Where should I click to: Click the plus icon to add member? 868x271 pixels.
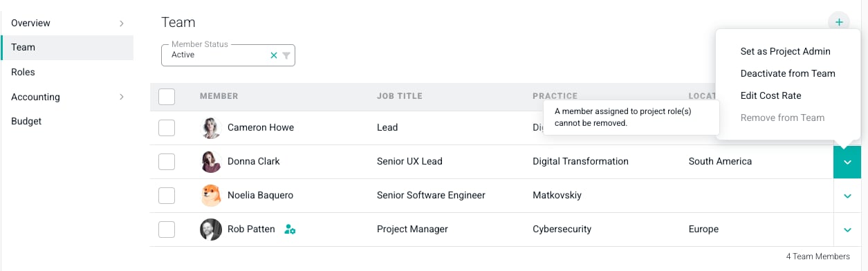(x=838, y=22)
